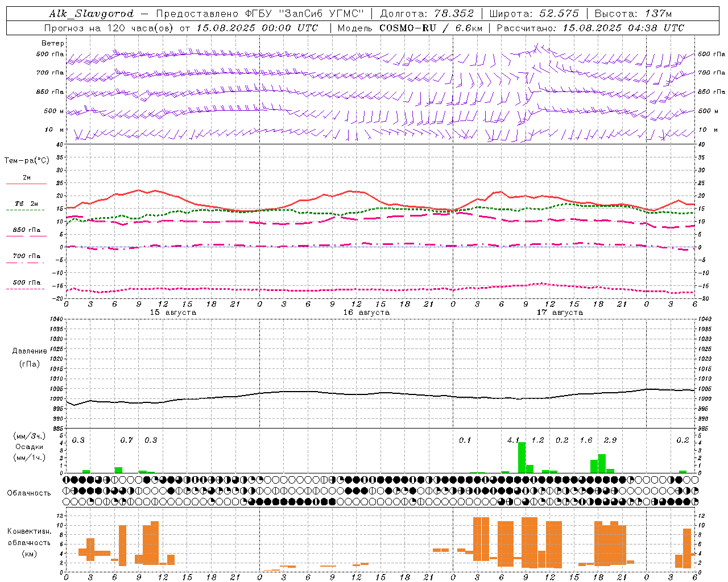Select the (км) unit under convective cloudiness
Viewport: 728px width, 582px height.
tap(30, 554)
